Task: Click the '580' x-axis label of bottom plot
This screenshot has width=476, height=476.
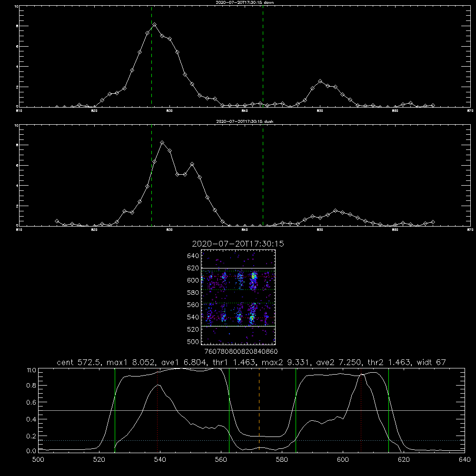Action: pos(282,460)
